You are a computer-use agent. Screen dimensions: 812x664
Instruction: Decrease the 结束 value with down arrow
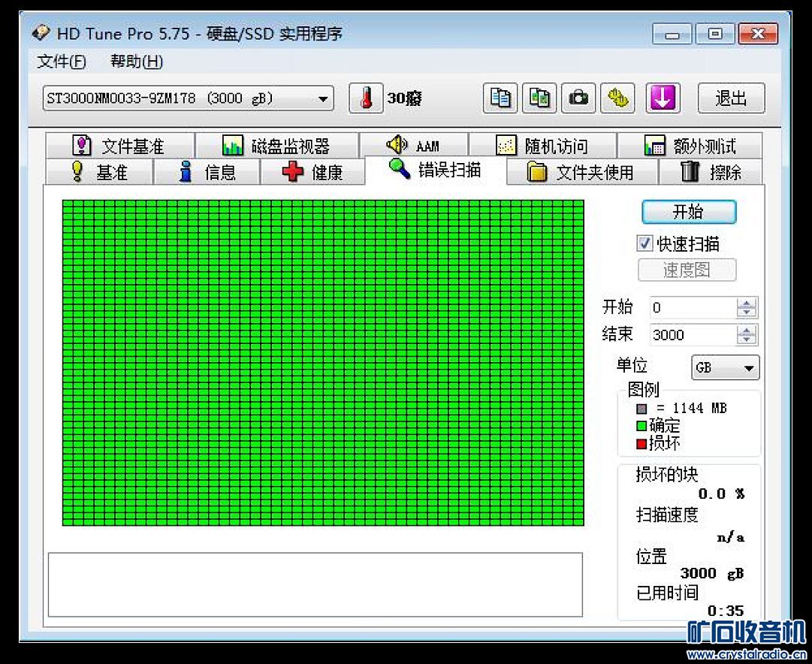746,340
